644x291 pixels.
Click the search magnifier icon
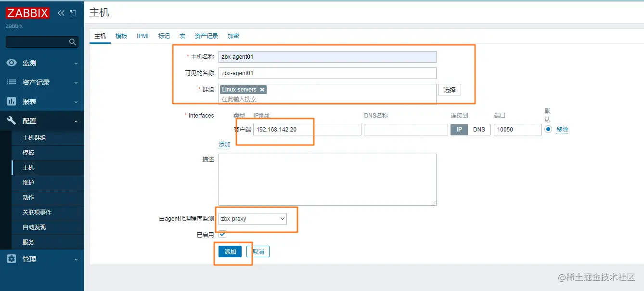coord(73,42)
